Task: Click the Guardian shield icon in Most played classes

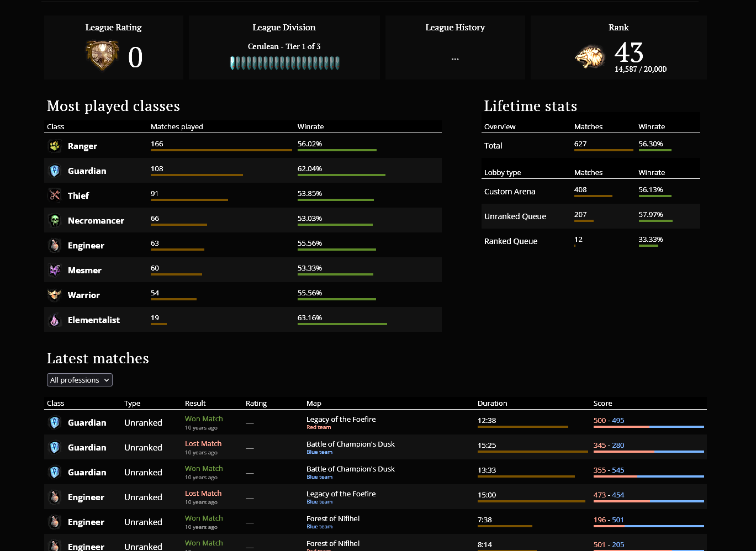Action: tap(55, 171)
